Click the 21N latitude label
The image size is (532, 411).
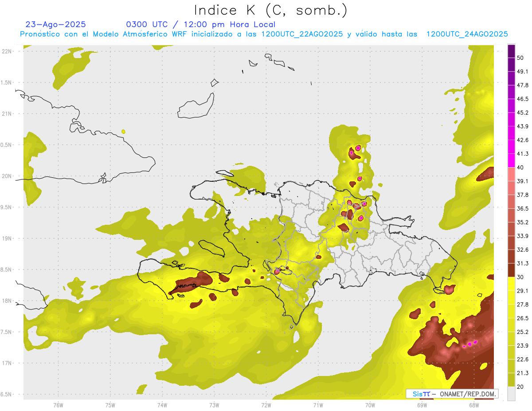[x=7, y=114]
